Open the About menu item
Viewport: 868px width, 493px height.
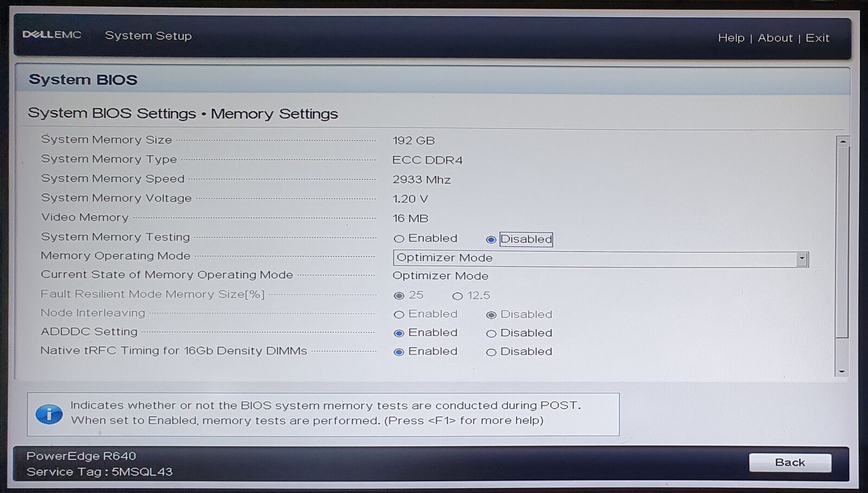(x=775, y=38)
